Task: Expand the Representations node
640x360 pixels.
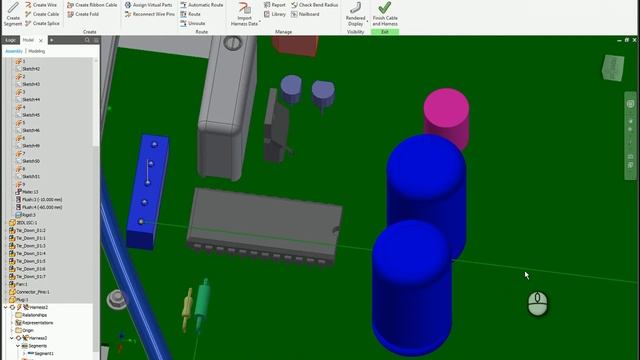Action: (x=12, y=323)
